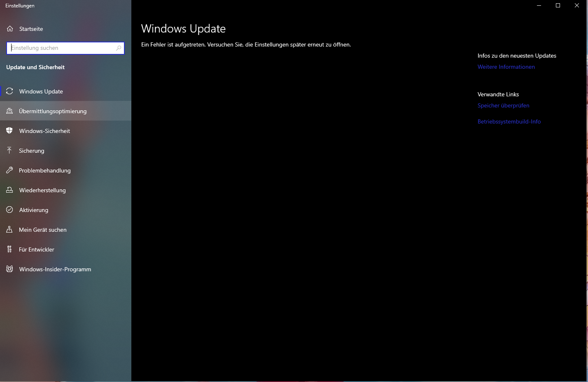Click the 'Ein Fehler ist aufgetreten' error message

pos(246,44)
